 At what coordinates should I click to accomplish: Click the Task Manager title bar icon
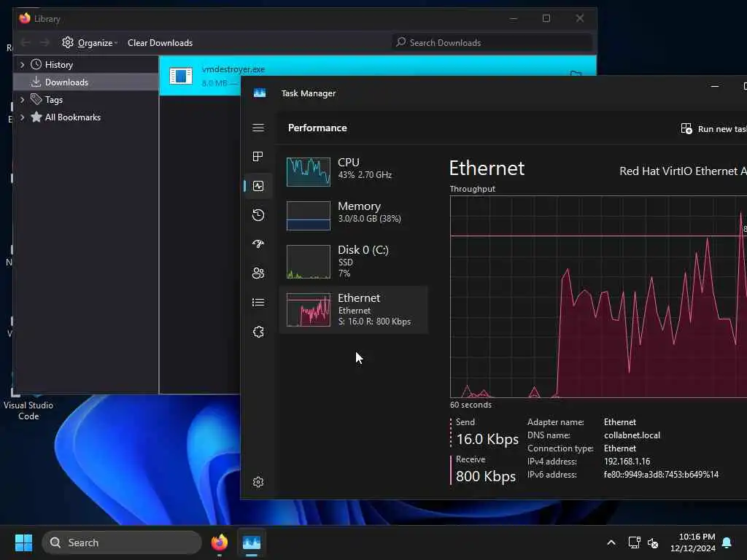click(260, 93)
